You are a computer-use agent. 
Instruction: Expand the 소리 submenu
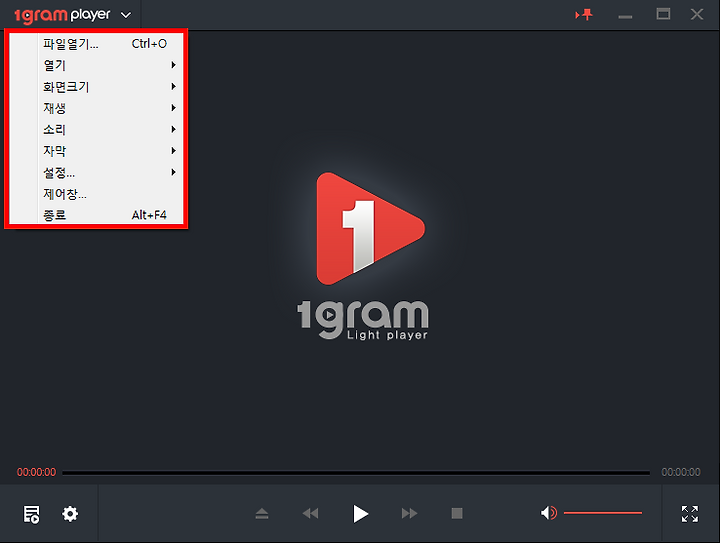pyautogui.click(x=96, y=129)
